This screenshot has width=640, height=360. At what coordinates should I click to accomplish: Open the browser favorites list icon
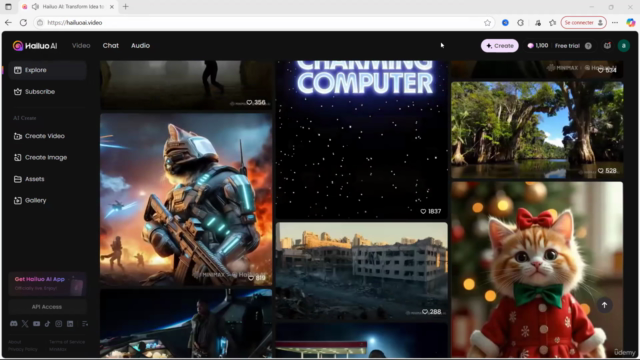point(553,22)
